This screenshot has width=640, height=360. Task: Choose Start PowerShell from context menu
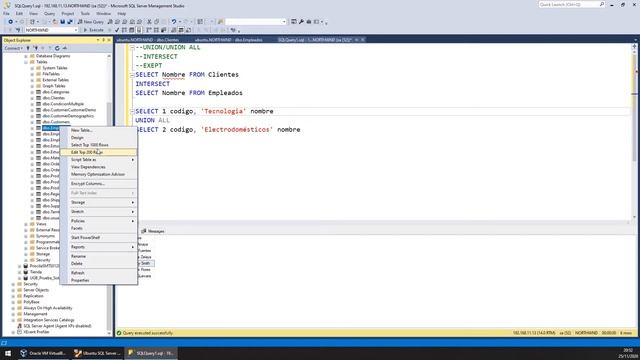click(x=98, y=238)
